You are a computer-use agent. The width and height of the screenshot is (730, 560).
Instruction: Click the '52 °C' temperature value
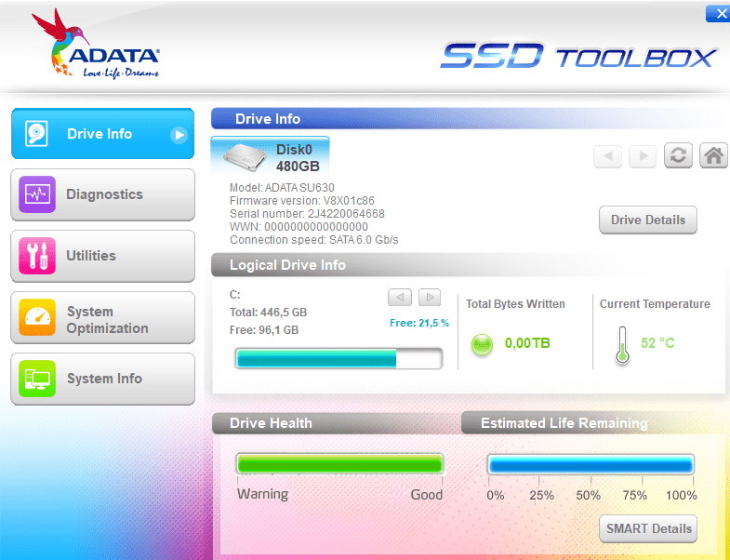[x=657, y=343]
